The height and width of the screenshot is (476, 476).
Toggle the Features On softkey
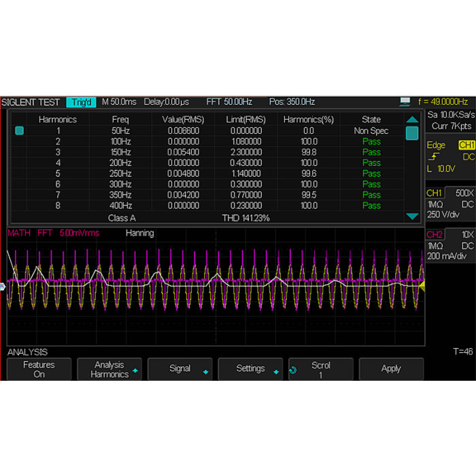tap(39, 369)
